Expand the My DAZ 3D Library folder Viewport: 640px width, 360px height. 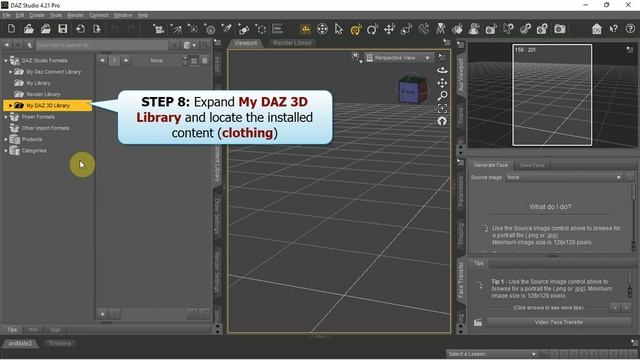pyautogui.click(x=11, y=106)
